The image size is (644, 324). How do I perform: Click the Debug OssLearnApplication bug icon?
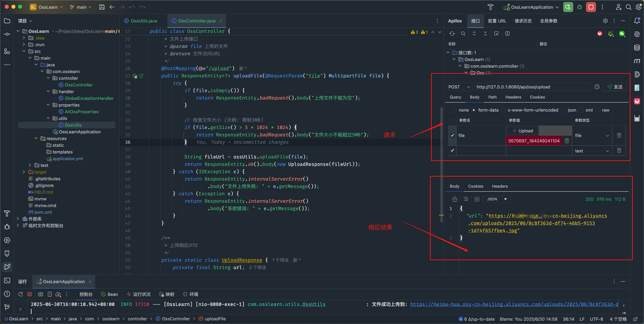(x=579, y=7)
